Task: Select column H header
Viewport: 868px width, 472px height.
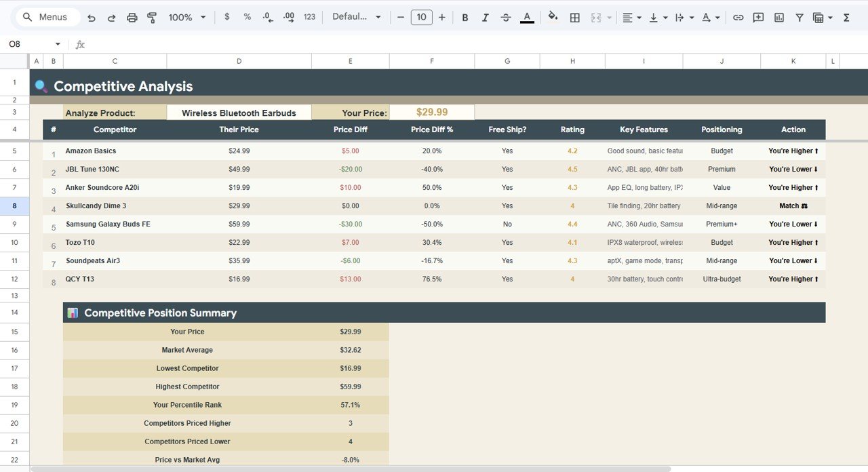Action: click(572, 61)
